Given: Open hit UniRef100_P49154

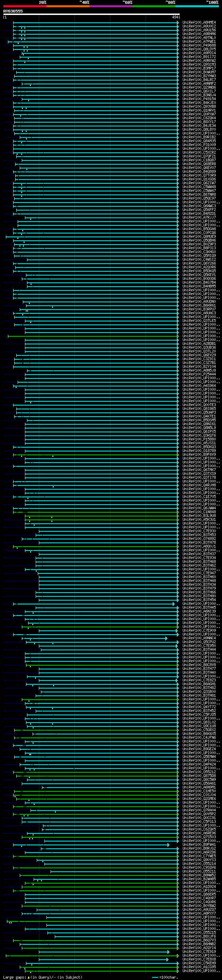Looking at the screenshot, I should [x=199, y=99].
